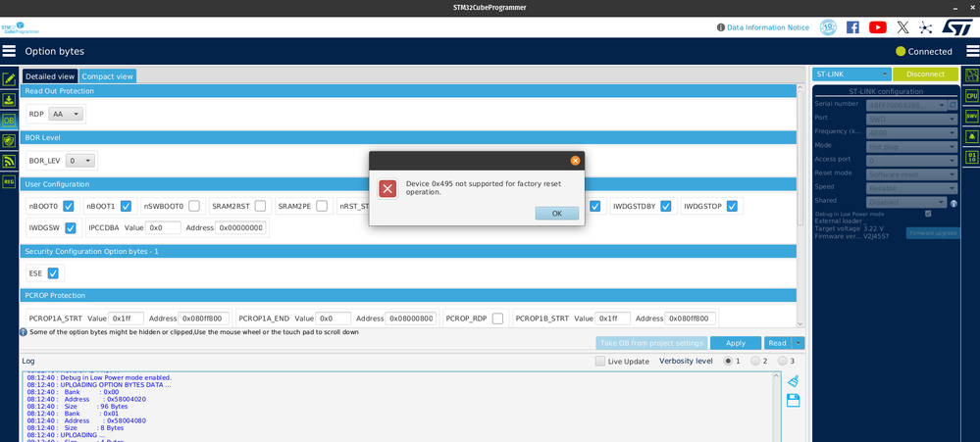Viewport: 980px width, 442px height.
Task: Open ST YouTube channel icon
Action: pyautogui.click(x=878, y=27)
